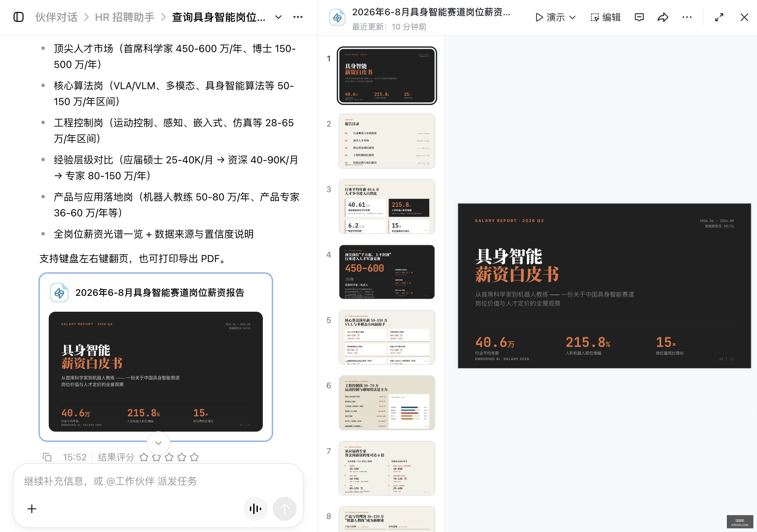Expand the 演示 dropdown arrow
The width and height of the screenshot is (757, 532).
point(572,17)
